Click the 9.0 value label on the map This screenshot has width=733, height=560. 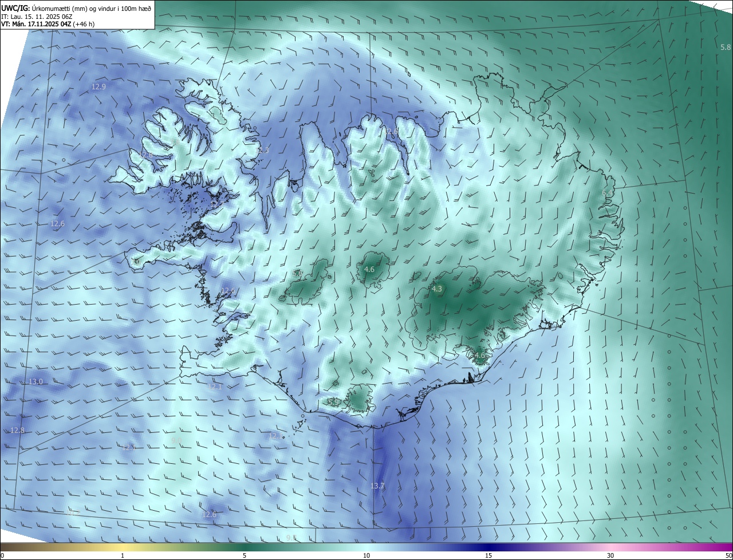coord(176,440)
